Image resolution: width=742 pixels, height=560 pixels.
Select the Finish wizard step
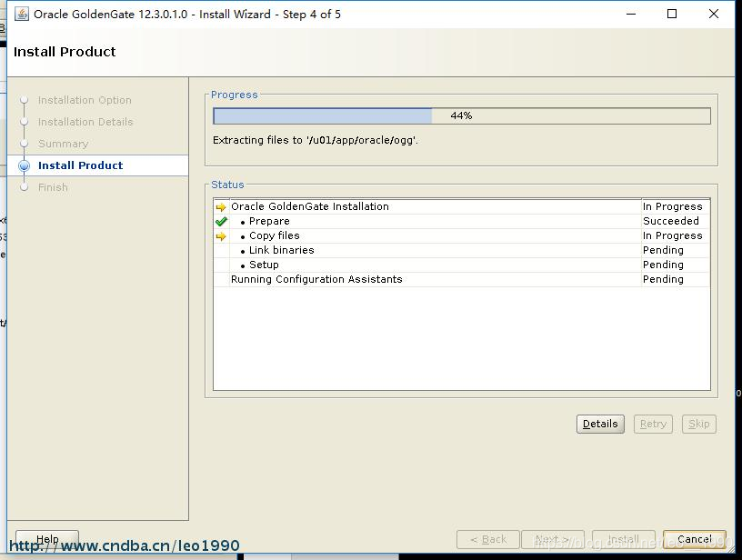[x=53, y=187]
